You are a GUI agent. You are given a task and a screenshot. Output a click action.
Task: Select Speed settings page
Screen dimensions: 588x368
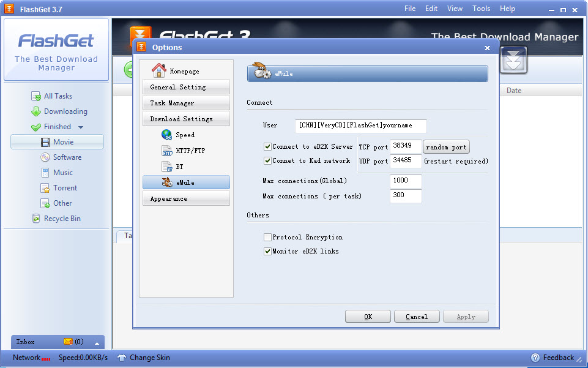coord(186,135)
